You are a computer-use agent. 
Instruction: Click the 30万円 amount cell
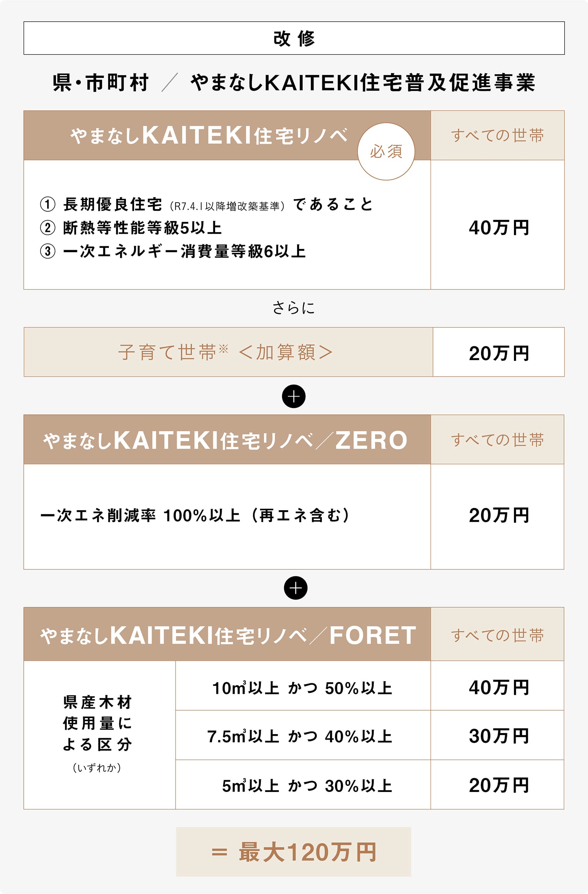tap(498, 736)
